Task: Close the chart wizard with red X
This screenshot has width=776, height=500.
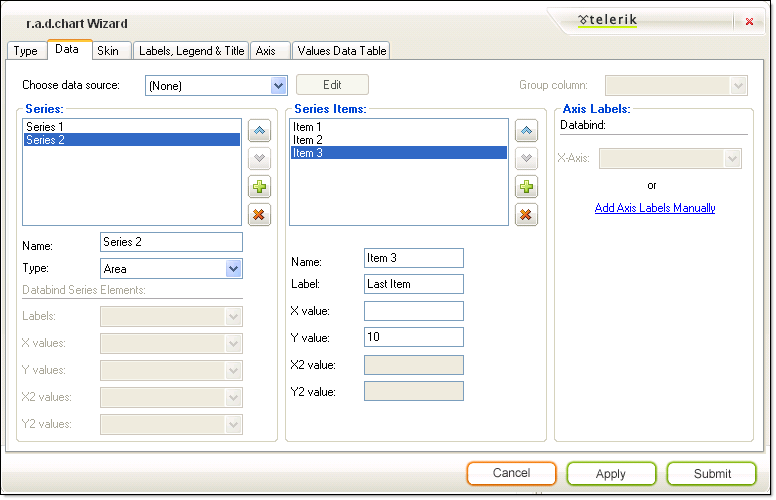Action: 749,22
